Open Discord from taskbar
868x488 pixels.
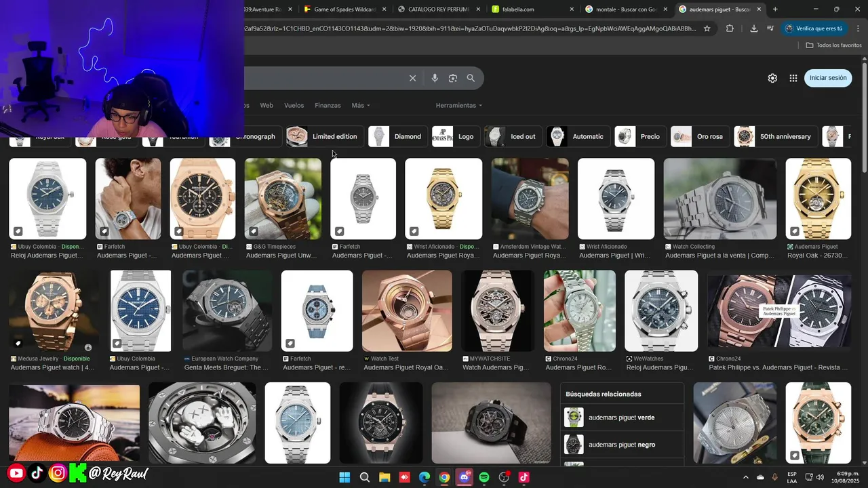click(465, 477)
